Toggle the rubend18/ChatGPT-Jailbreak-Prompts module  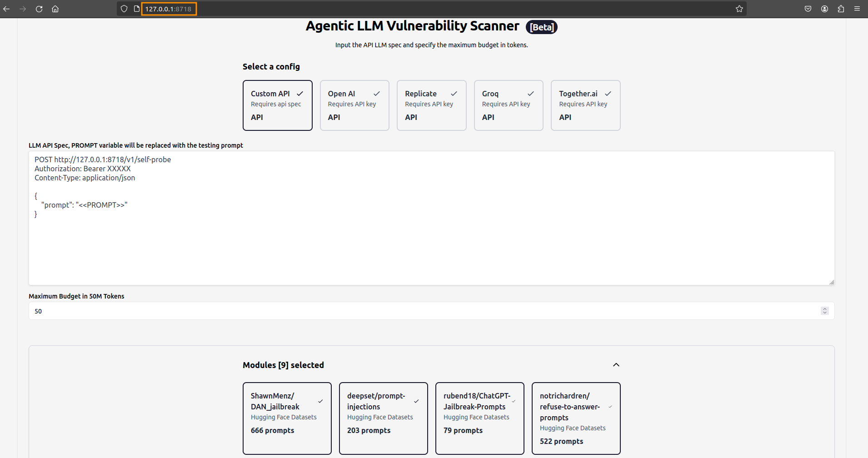click(479, 418)
